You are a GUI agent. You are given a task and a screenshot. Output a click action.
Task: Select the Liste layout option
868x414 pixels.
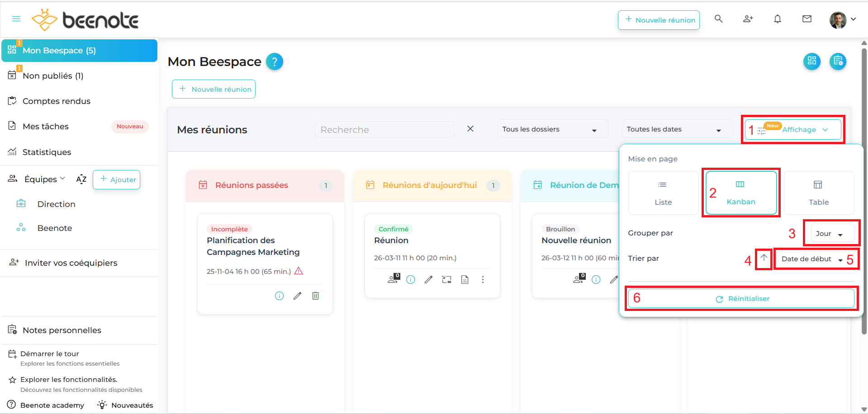(x=663, y=193)
